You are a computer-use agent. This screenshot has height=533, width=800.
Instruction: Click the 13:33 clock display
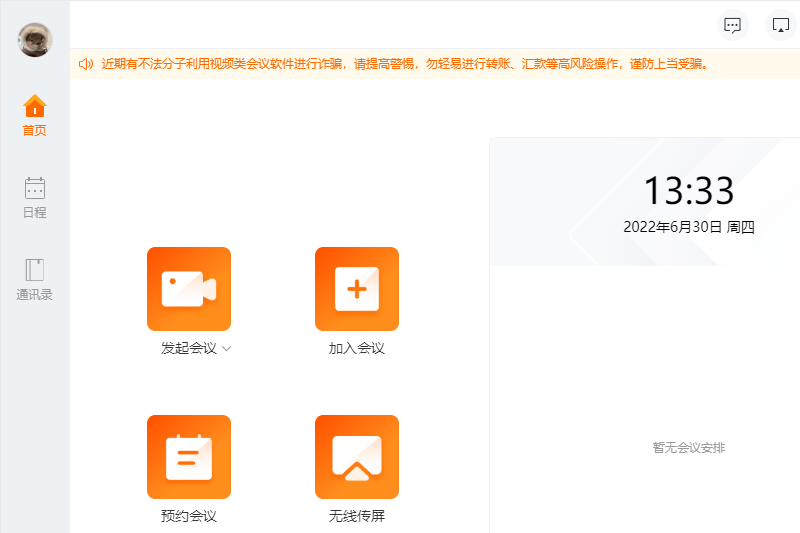click(688, 190)
